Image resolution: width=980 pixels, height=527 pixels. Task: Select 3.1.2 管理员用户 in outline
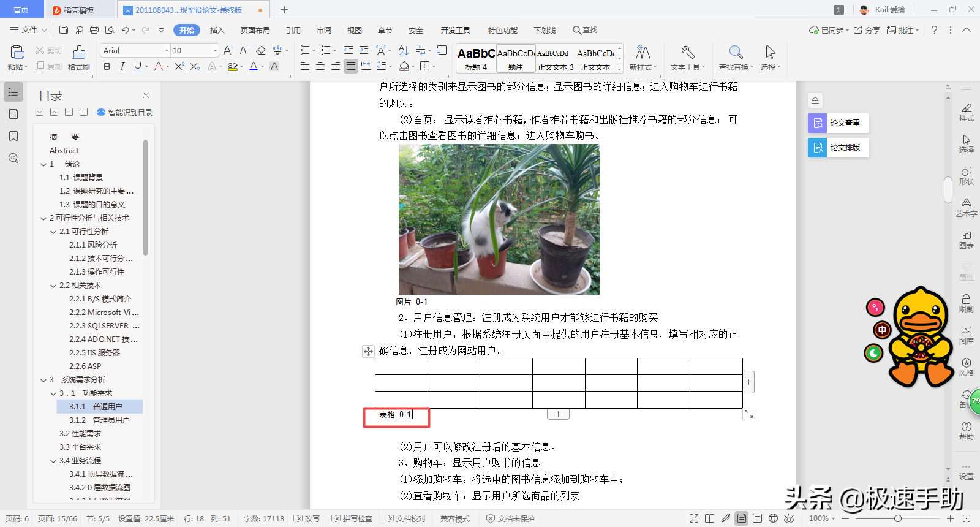(x=99, y=420)
